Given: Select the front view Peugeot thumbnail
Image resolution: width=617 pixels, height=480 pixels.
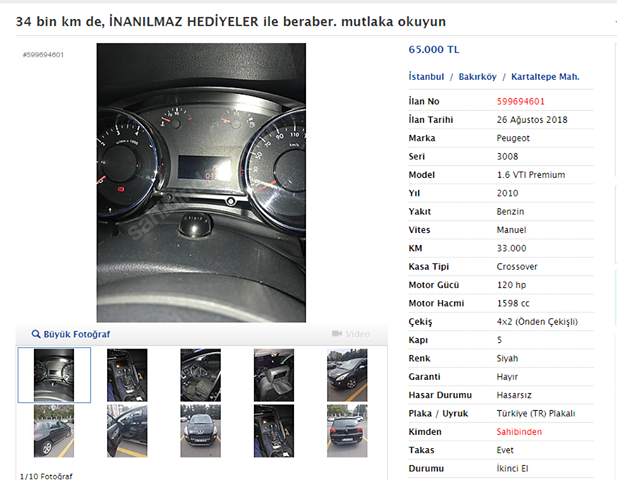Looking at the screenshot, I should [x=201, y=431].
